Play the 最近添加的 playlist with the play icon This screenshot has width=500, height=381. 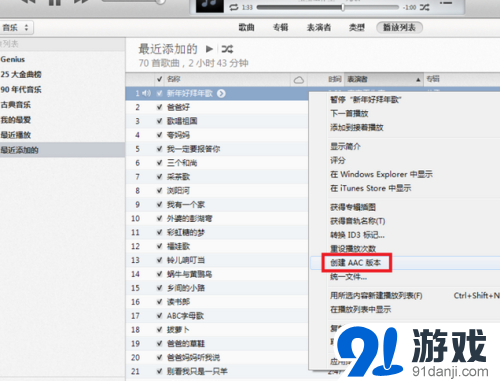click(209, 49)
